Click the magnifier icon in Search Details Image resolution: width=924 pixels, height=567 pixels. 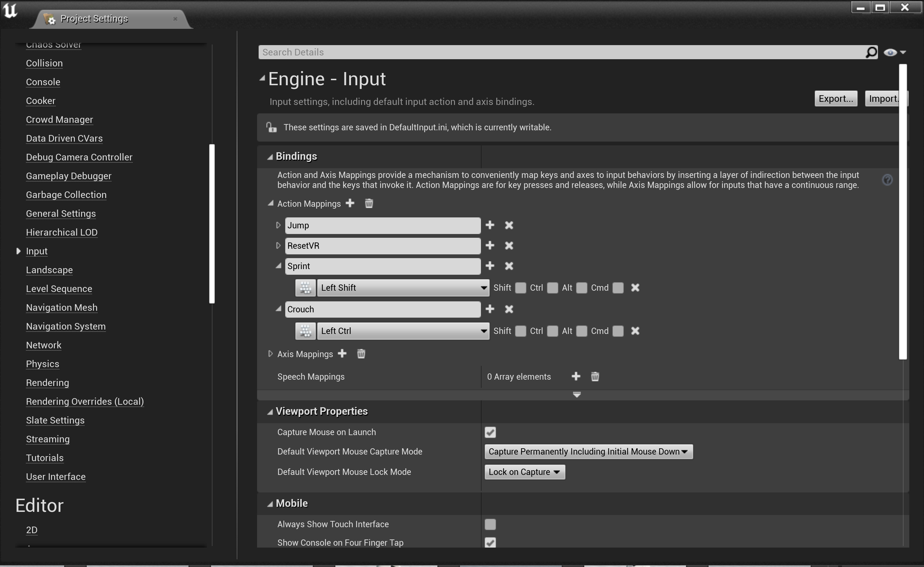point(871,52)
